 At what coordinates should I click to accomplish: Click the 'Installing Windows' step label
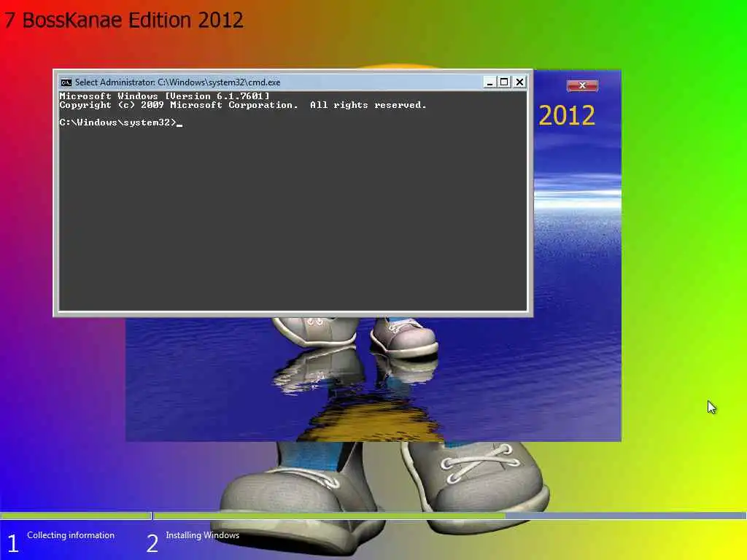pos(203,535)
